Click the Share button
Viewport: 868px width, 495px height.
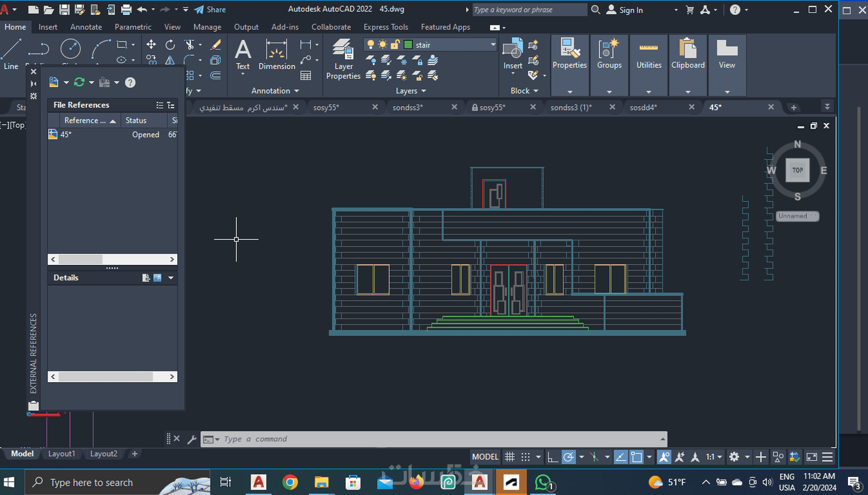pyautogui.click(x=210, y=9)
